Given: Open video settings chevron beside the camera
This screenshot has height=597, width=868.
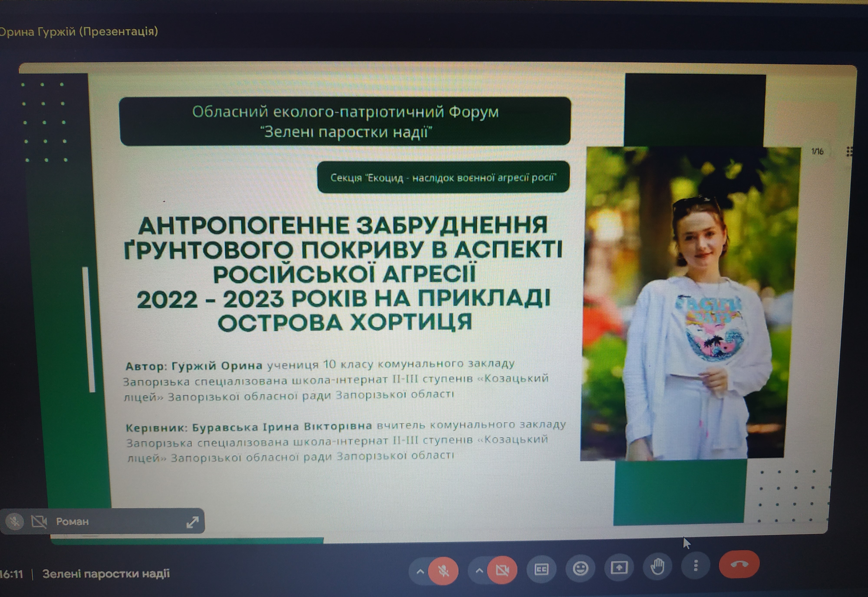Looking at the screenshot, I should (x=479, y=571).
